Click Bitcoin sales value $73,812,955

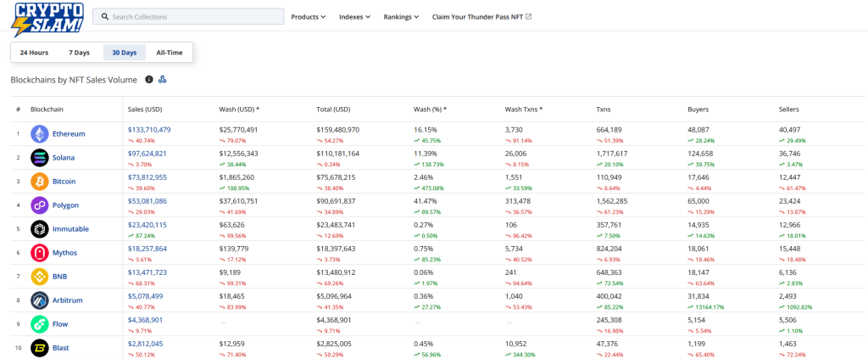(x=147, y=178)
